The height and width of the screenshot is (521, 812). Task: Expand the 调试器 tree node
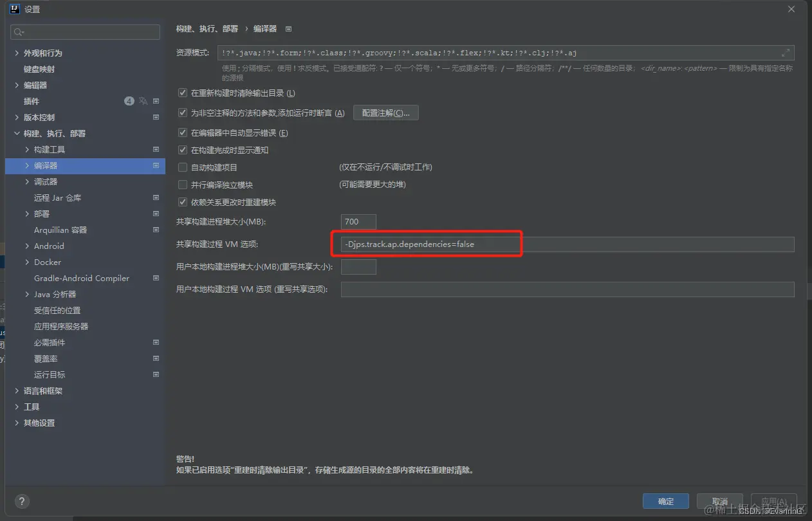[27, 181]
